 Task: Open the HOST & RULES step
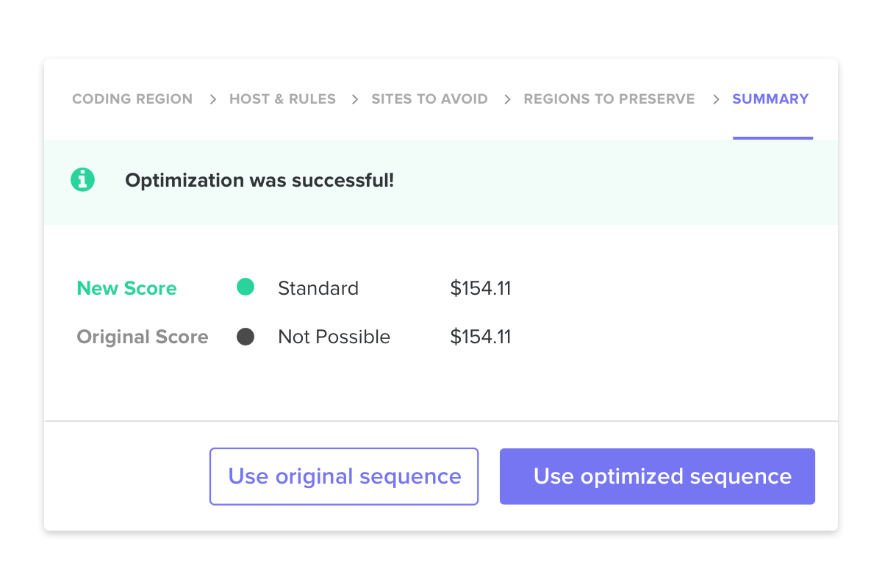[x=282, y=99]
